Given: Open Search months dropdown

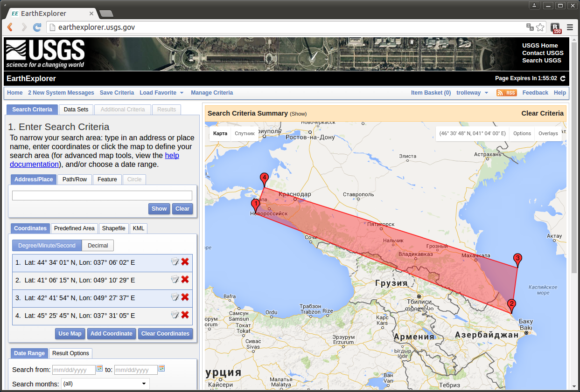Looking at the screenshot, I should tap(105, 384).
